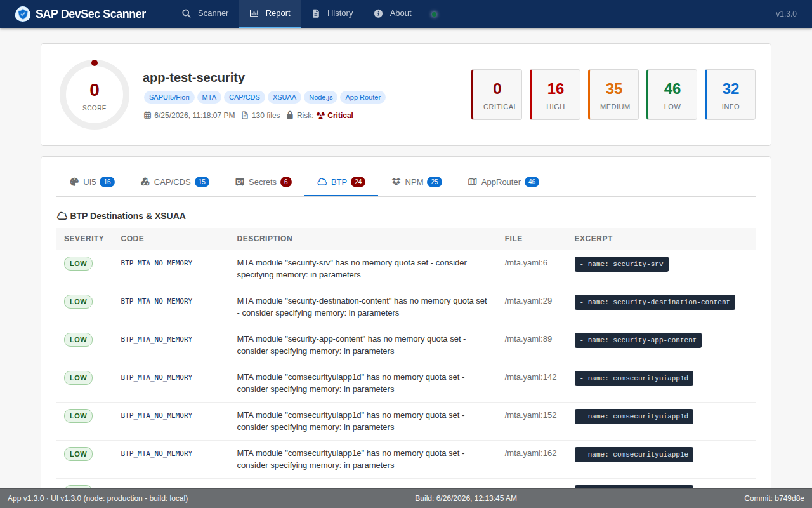Click the scan date 6/25/2026, 11:18:07 PM
This screenshot has width=812, height=508.
click(195, 116)
